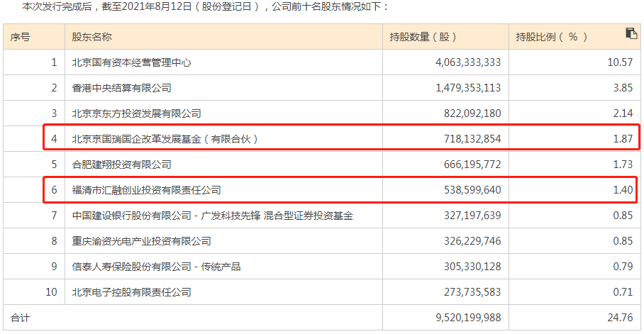Click percentage value 10.57
Screen dimensions: 644x334
coord(620,62)
